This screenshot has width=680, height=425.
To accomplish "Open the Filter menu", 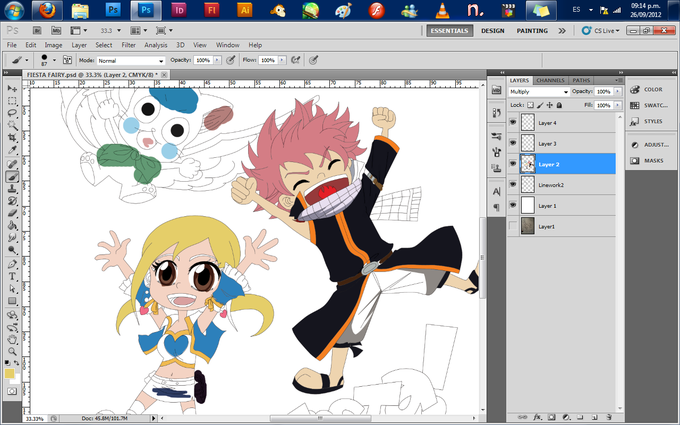I will (128, 45).
